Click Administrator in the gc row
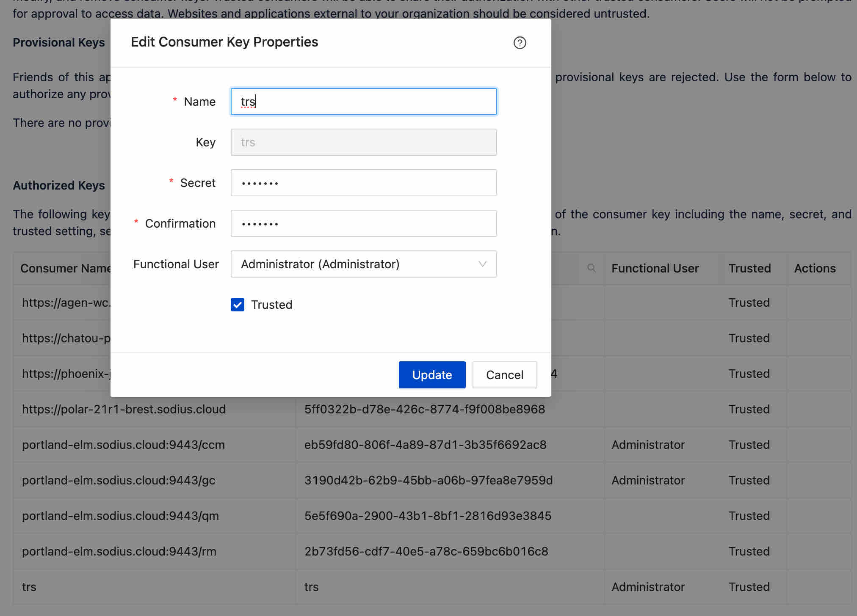The width and height of the screenshot is (857, 616). pyautogui.click(x=648, y=480)
